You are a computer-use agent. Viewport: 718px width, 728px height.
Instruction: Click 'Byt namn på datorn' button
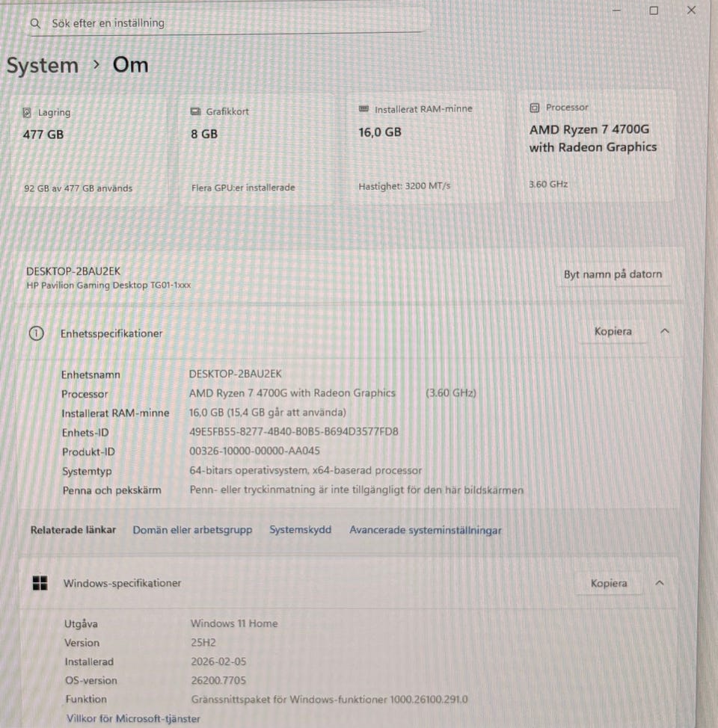pyautogui.click(x=613, y=274)
